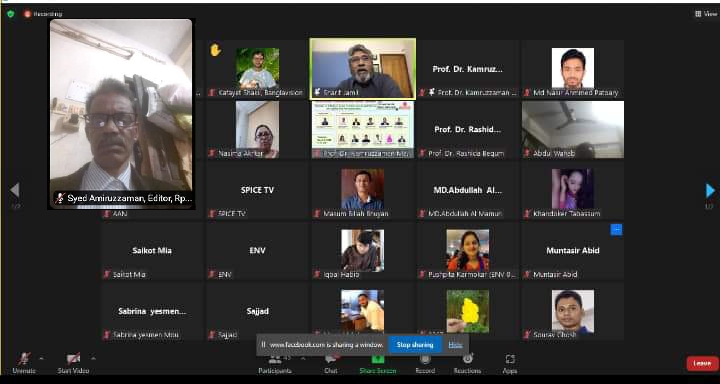720x384 pixels.
Task: Toggle the Unmute microphone button
Action: pyautogui.click(x=24, y=359)
